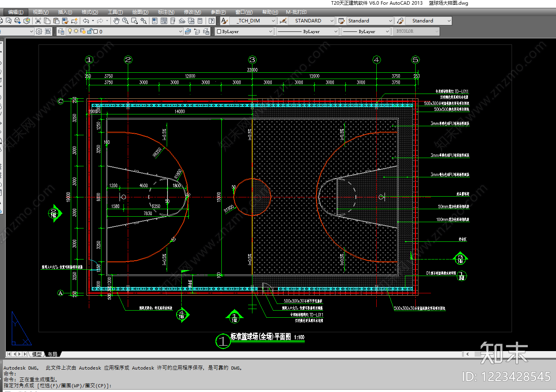
Task: Click the Layer Previous icon
Action: [197, 31]
